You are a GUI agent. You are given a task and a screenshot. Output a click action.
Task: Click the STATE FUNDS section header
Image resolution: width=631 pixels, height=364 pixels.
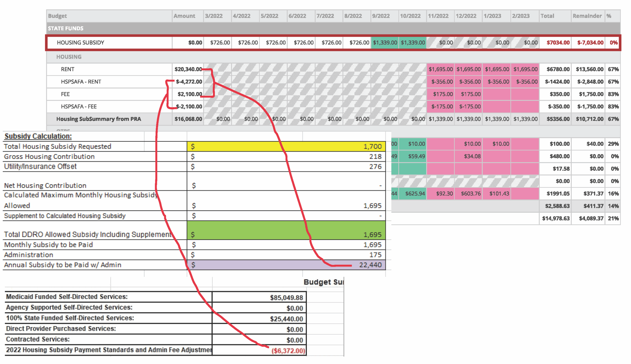66,29
